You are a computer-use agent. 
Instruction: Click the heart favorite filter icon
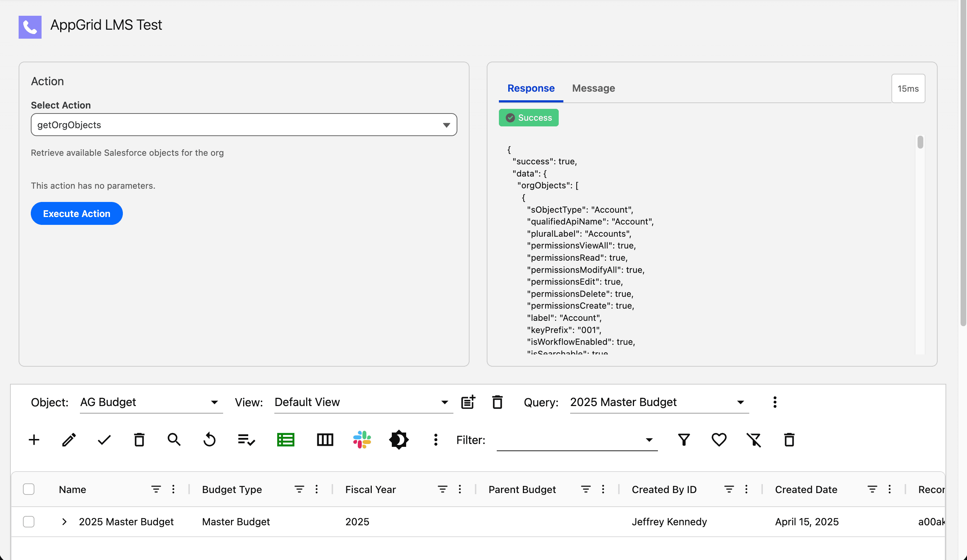[719, 440]
